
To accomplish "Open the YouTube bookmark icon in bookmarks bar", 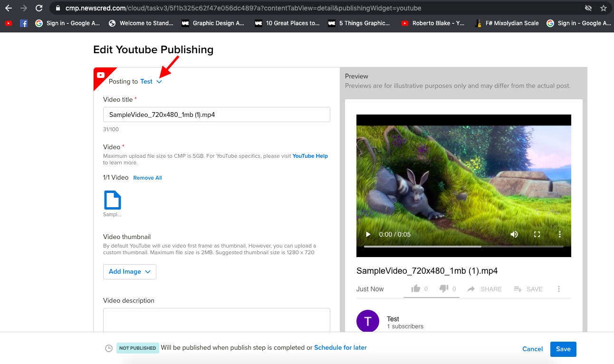I will point(9,23).
